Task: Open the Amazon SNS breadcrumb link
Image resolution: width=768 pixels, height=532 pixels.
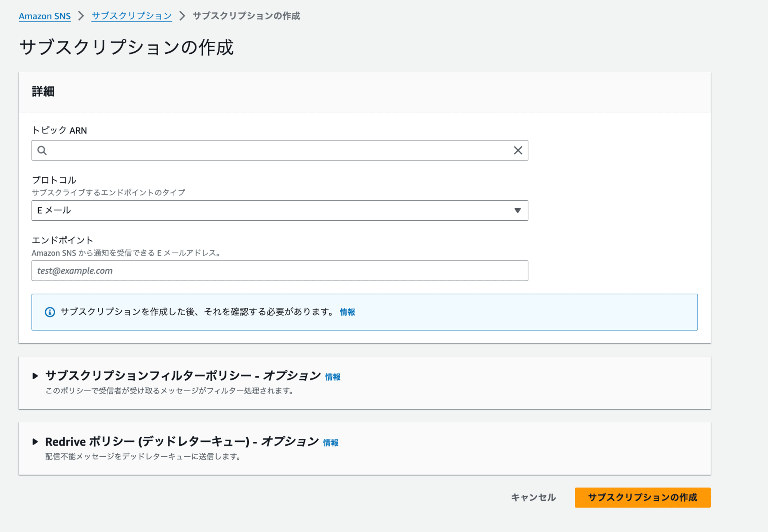Action: [x=45, y=16]
